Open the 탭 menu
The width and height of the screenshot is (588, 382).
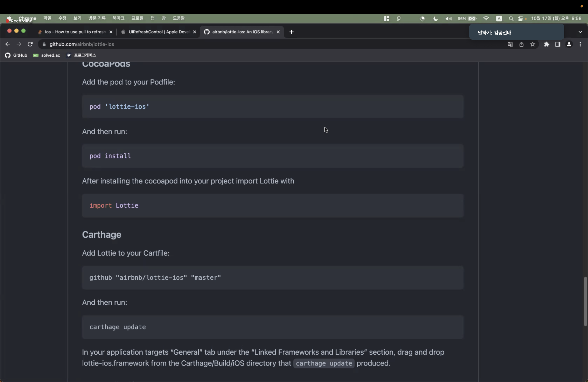coord(152,18)
